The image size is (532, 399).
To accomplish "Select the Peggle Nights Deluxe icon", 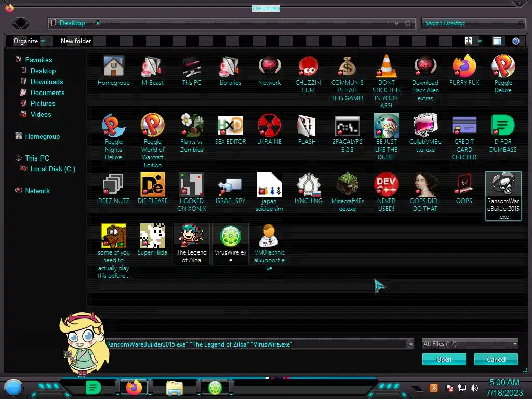I will click(x=113, y=137).
